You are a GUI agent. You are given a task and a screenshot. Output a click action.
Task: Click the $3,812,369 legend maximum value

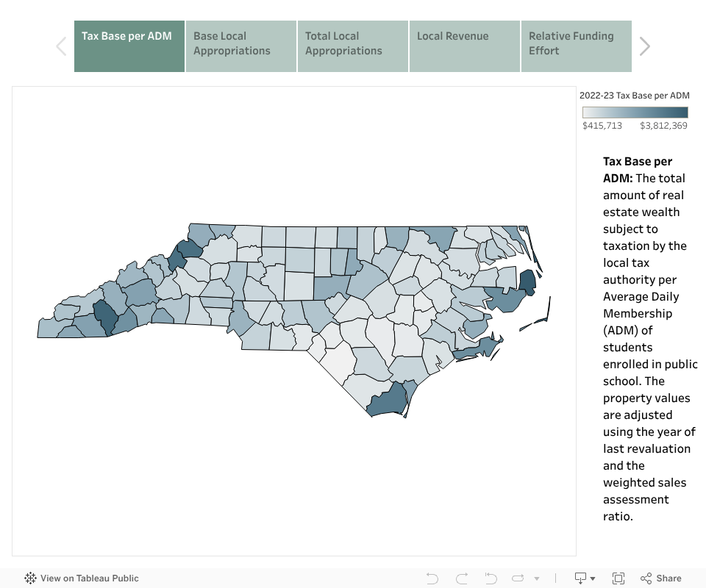pos(663,126)
